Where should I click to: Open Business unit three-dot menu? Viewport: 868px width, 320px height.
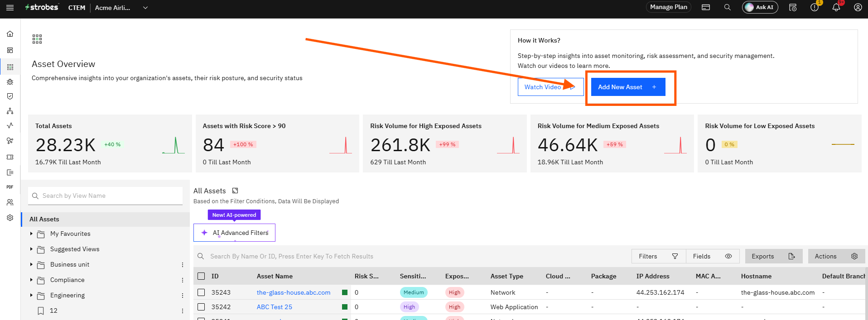(183, 265)
